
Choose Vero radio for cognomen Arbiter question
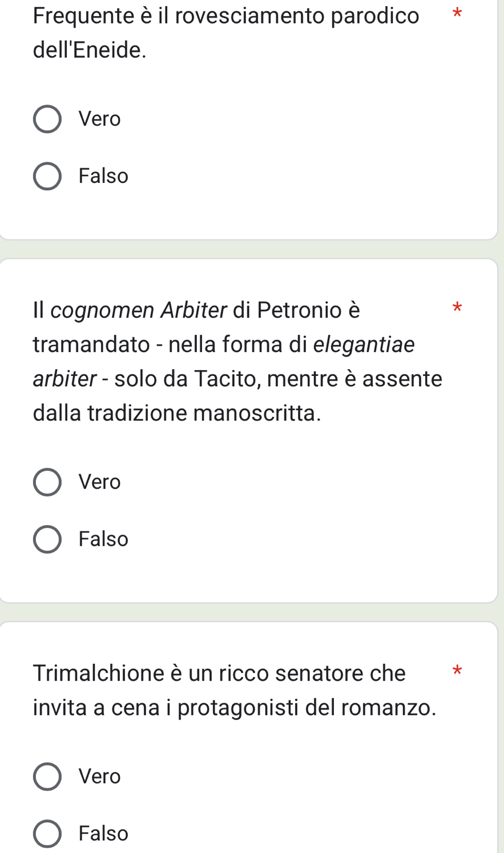tap(47, 482)
